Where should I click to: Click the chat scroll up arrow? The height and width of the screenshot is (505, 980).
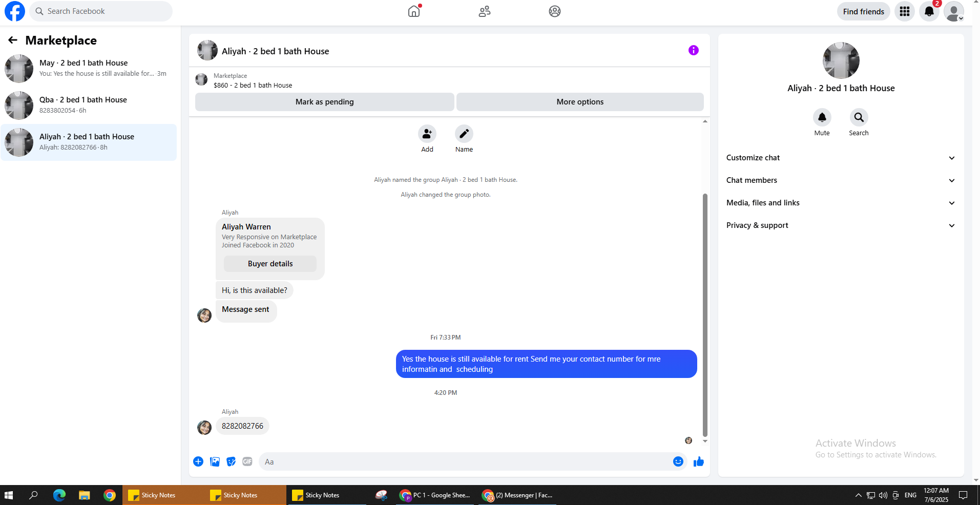(x=705, y=121)
